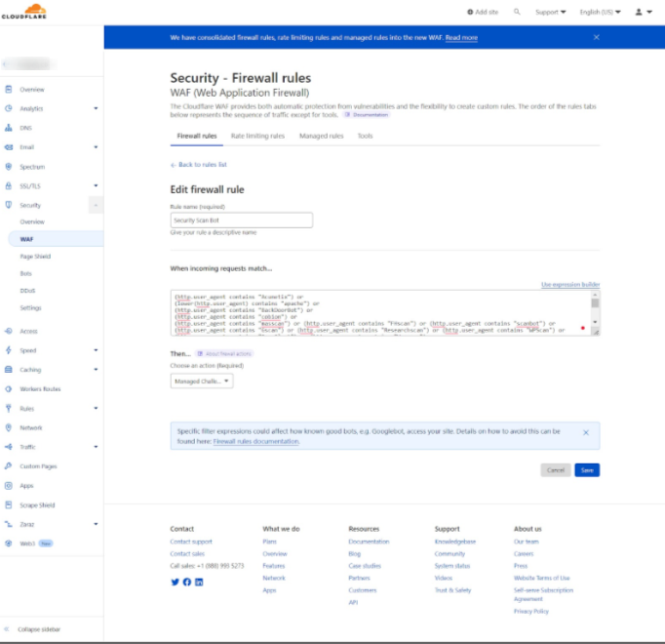Switch to the Managed rules tab
665x644 pixels.
click(321, 136)
